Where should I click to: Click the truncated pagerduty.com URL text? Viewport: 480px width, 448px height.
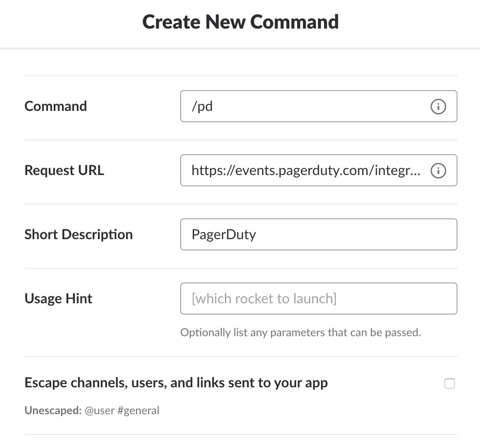click(x=305, y=171)
